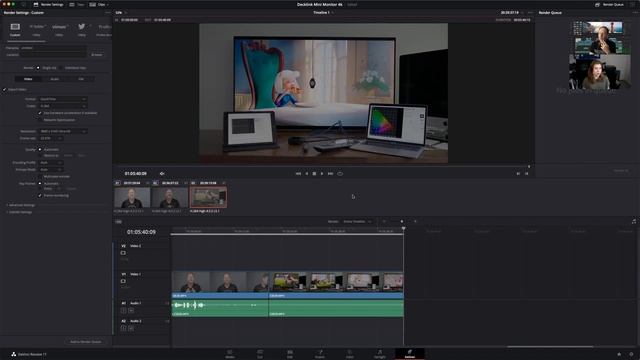Expand the Subtitle Settings section
The height and width of the screenshot is (360, 640).
click(19, 212)
